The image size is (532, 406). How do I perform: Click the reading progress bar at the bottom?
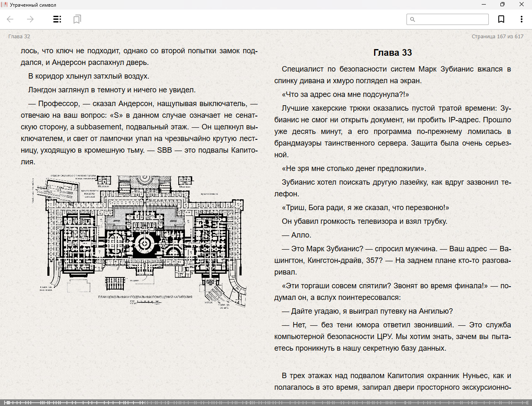(266, 402)
